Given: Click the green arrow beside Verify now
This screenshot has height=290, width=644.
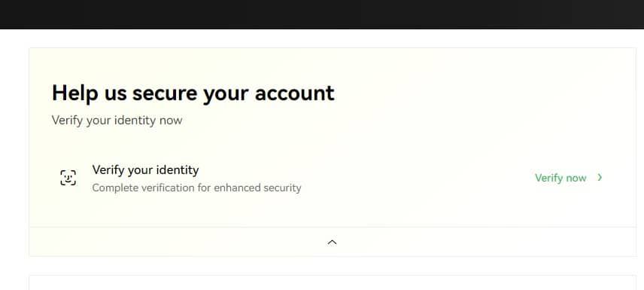Looking at the screenshot, I should point(600,177).
